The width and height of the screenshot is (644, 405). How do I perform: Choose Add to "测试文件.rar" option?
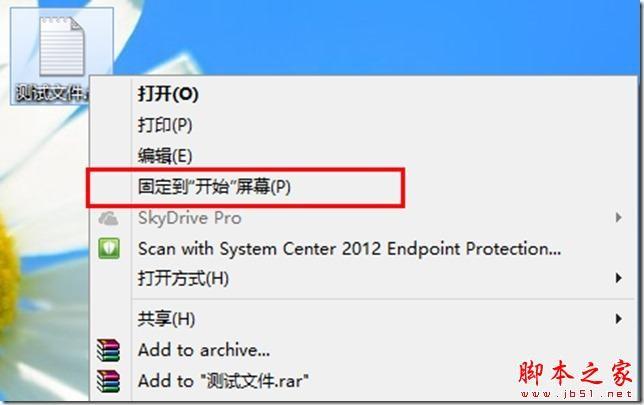click(x=223, y=381)
